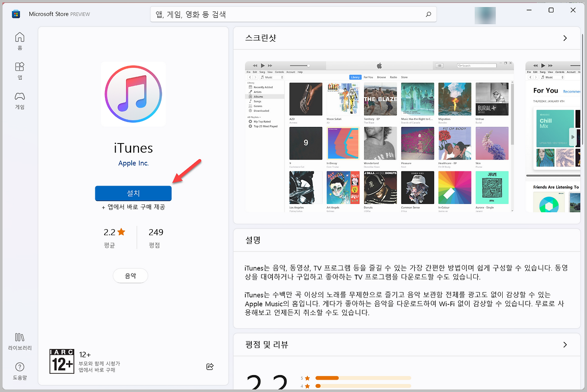Expand the 평점 및 리뷰 section arrow
Image resolution: width=587 pixels, height=392 pixels.
565,344
